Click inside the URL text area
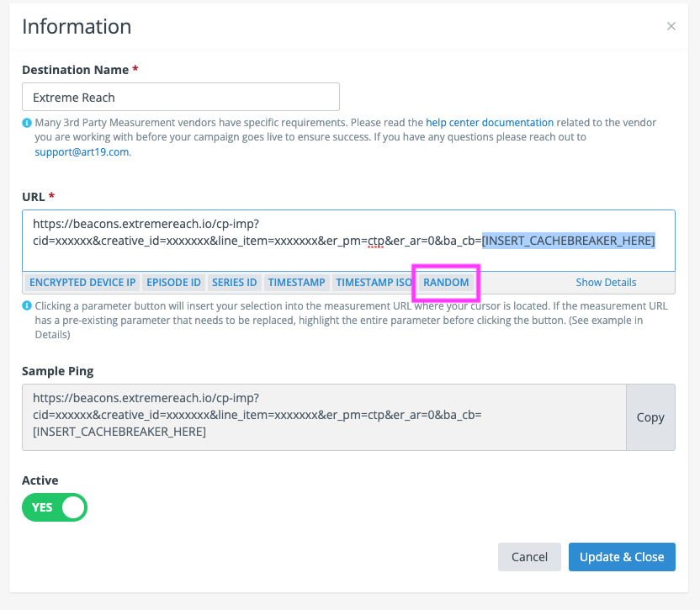 [x=348, y=241]
